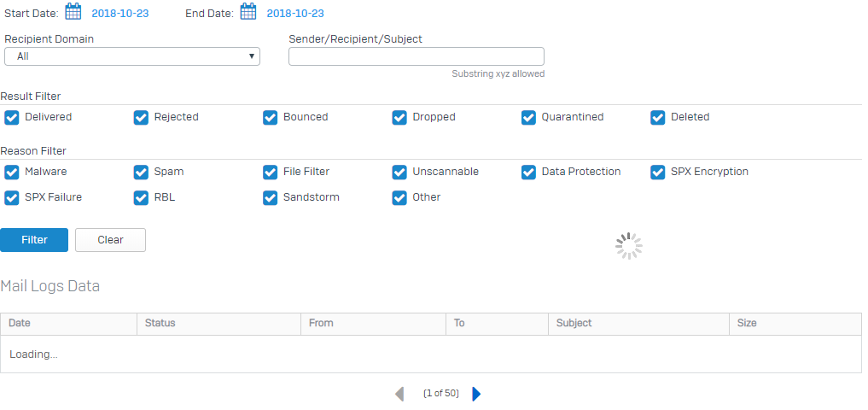The height and width of the screenshot is (410, 868).
Task: Click the loading spinner icon
Action: tap(629, 246)
